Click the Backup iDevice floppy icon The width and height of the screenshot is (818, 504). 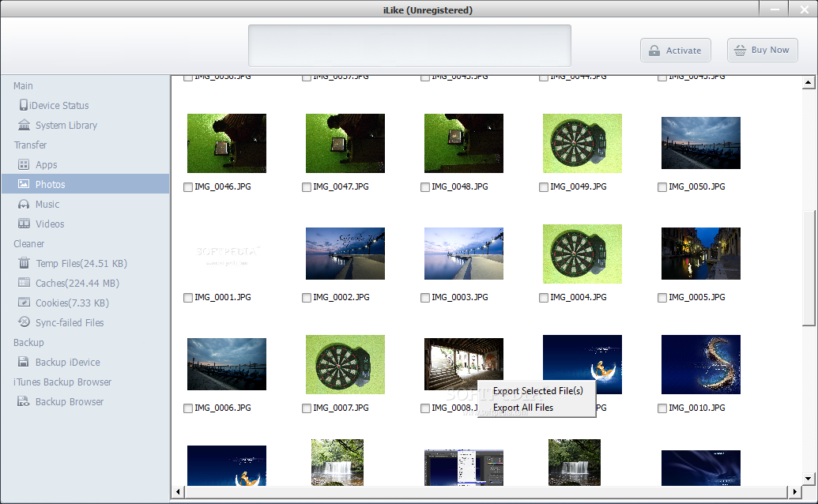(24, 362)
